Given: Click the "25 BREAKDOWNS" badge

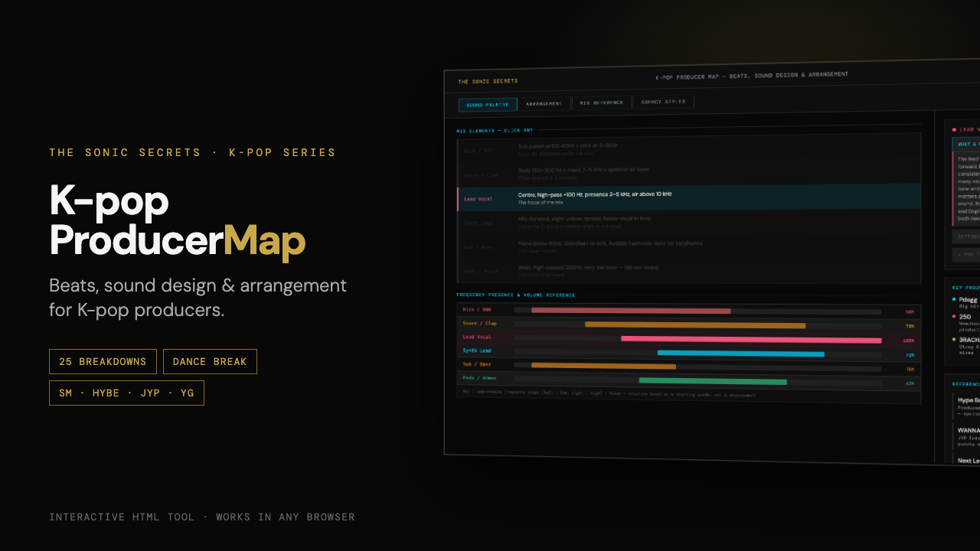Looking at the screenshot, I should [103, 362].
